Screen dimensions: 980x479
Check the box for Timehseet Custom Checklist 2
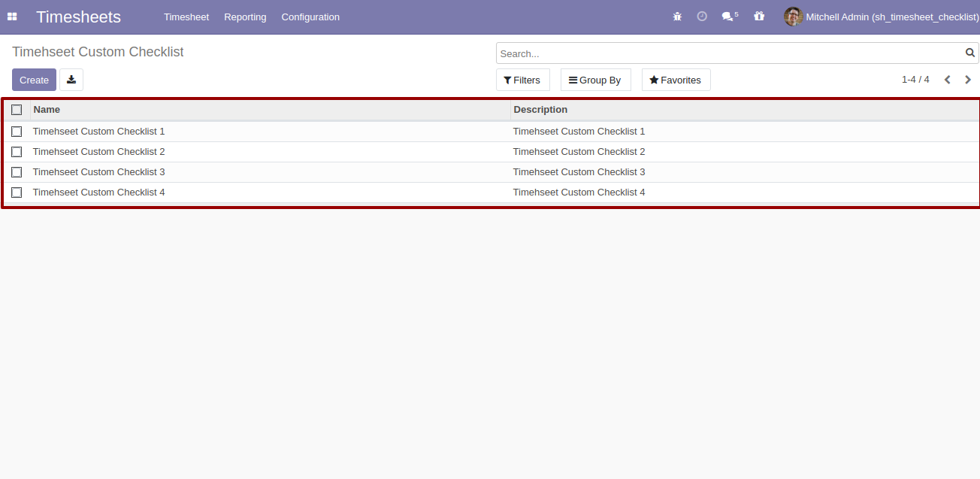click(17, 152)
